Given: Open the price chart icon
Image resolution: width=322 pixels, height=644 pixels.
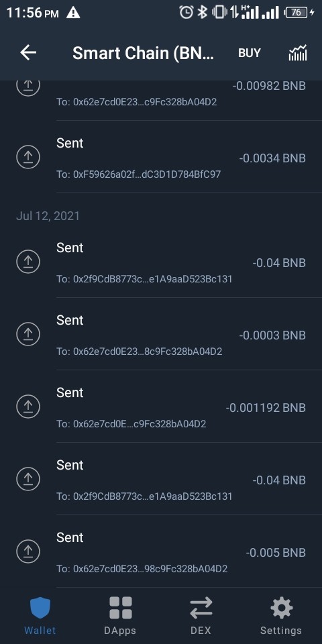Looking at the screenshot, I should (x=298, y=53).
